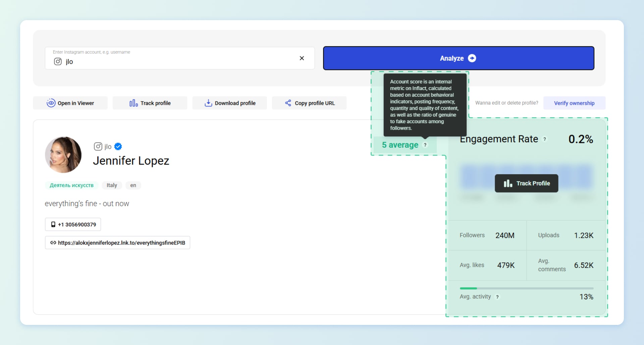Click the Avg. likes label
The image size is (644, 345).
coord(472,265)
